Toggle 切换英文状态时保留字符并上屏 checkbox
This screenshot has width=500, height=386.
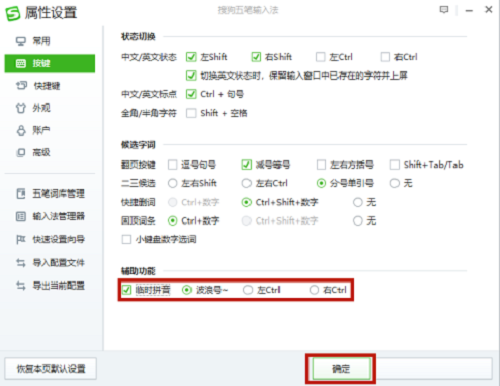coord(191,76)
